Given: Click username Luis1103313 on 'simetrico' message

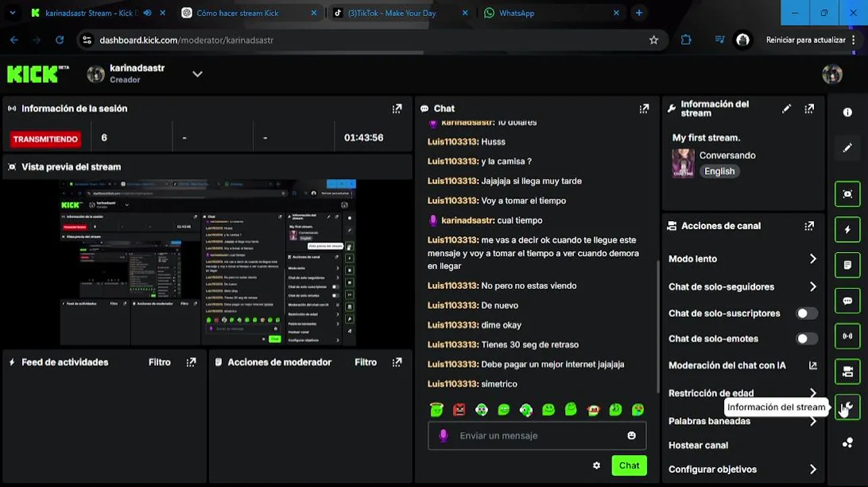Looking at the screenshot, I should point(453,384).
